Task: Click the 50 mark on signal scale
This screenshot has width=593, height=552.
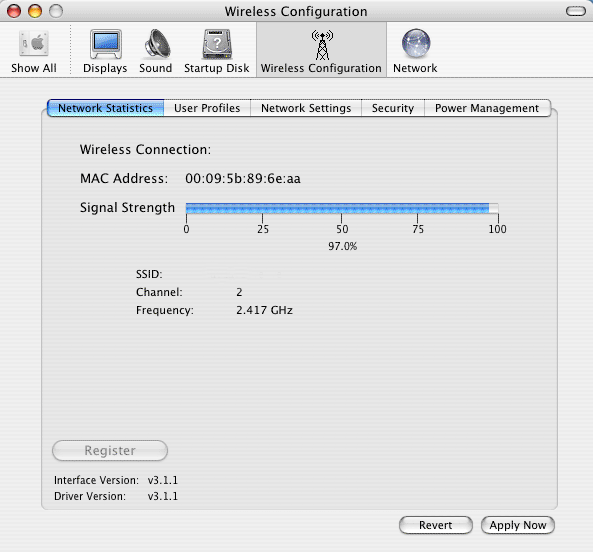Action: click(342, 229)
